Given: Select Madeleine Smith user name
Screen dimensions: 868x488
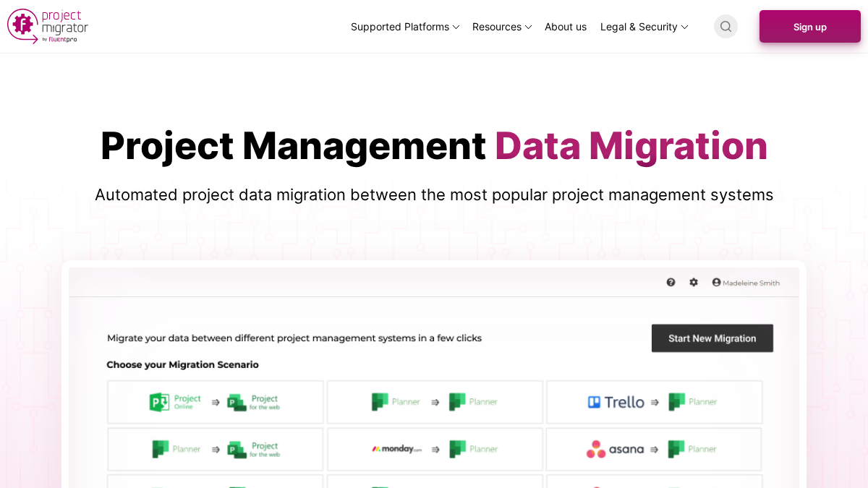Looking at the screenshot, I should tap(751, 283).
